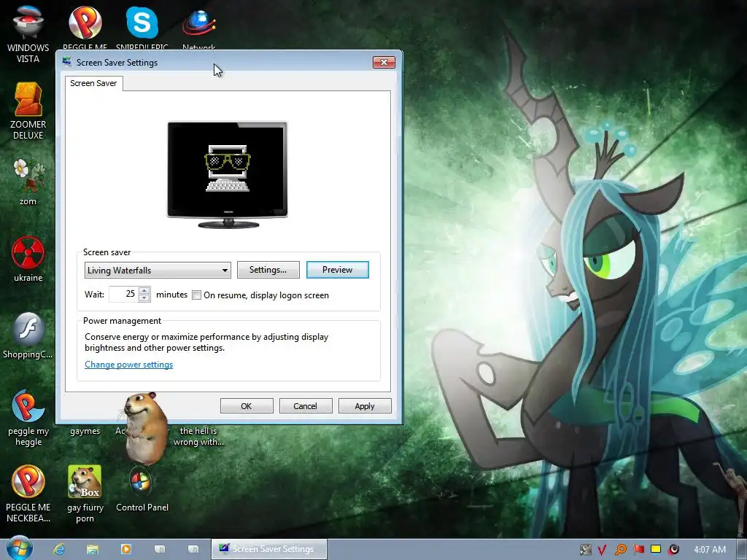
Task: Click the red V tray icon
Action: tap(602, 550)
